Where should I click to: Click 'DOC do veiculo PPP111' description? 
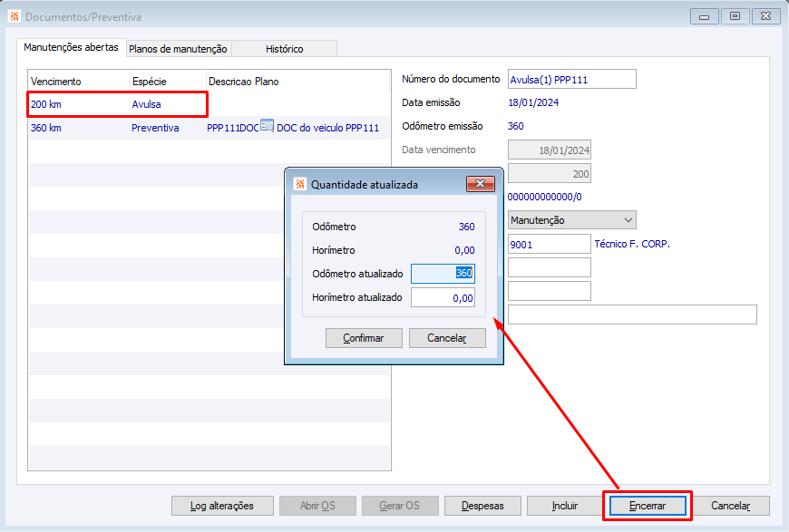pos(328,128)
